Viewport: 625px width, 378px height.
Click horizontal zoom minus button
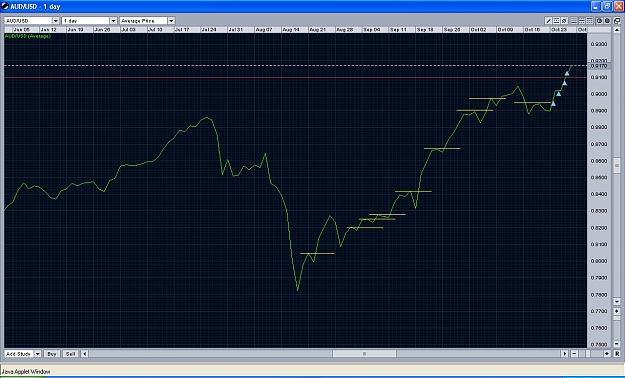574,354
